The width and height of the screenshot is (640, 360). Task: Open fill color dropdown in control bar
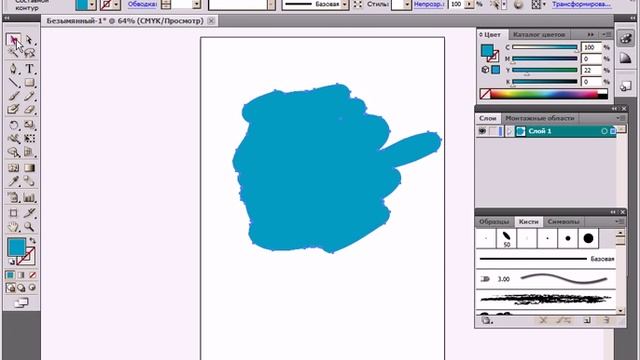coord(92,4)
